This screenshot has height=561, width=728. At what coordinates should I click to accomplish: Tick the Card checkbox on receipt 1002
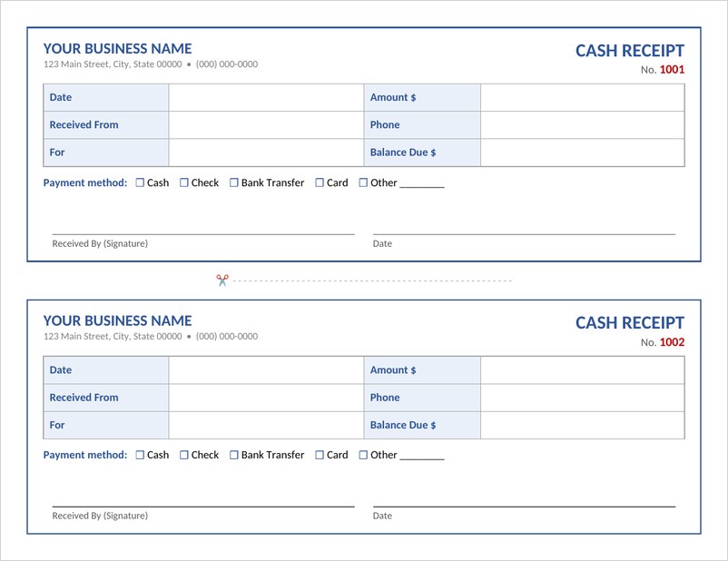pyautogui.click(x=320, y=455)
